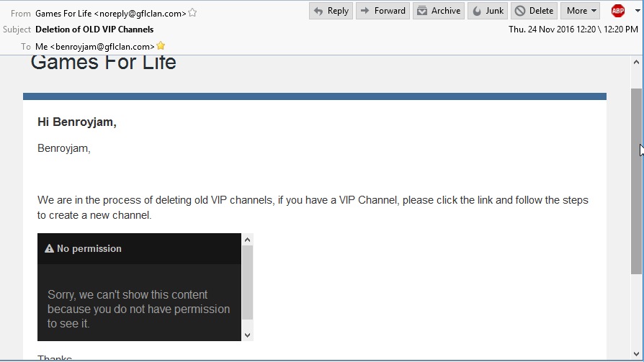
Task: Click the Games For Life header title
Action: pos(103,63)
